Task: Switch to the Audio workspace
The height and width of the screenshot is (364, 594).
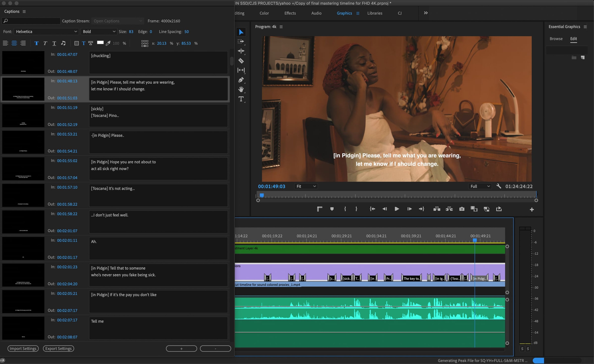Action: (316, 13)
